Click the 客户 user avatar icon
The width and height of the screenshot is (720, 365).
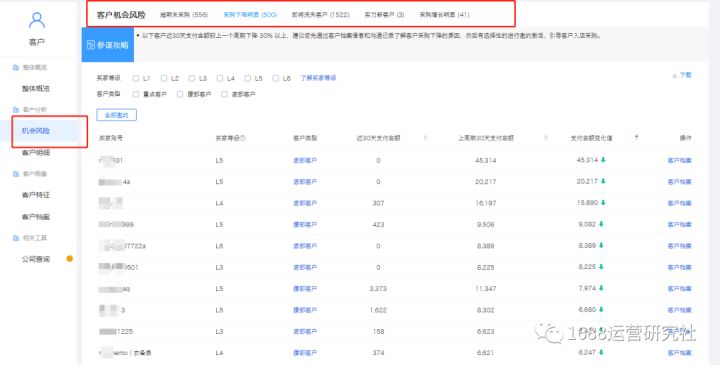coord(36,21)
